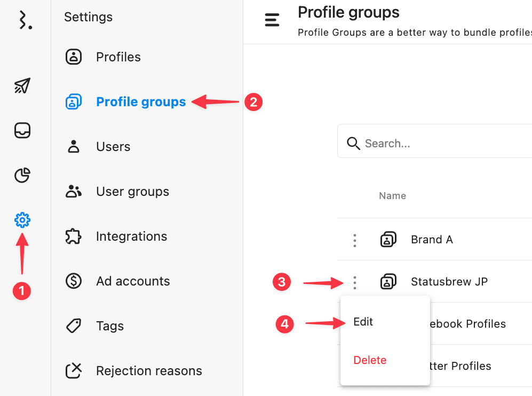Click the Statusbrew JP group icon
The height and width of the screenshot is (396, 532).
point(388,281)
